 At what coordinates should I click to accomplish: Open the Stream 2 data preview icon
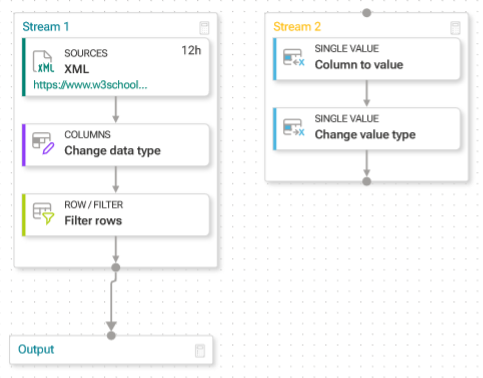coord(455,28)
